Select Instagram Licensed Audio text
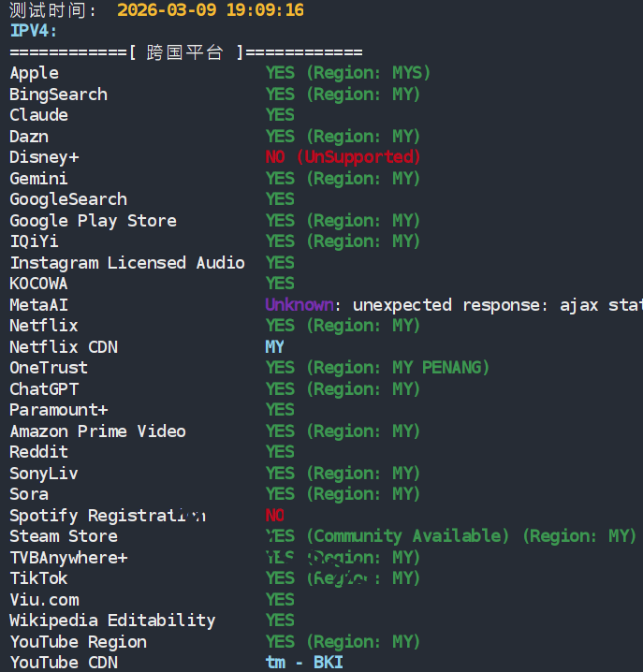643x672 pixels. pos(127,263)
